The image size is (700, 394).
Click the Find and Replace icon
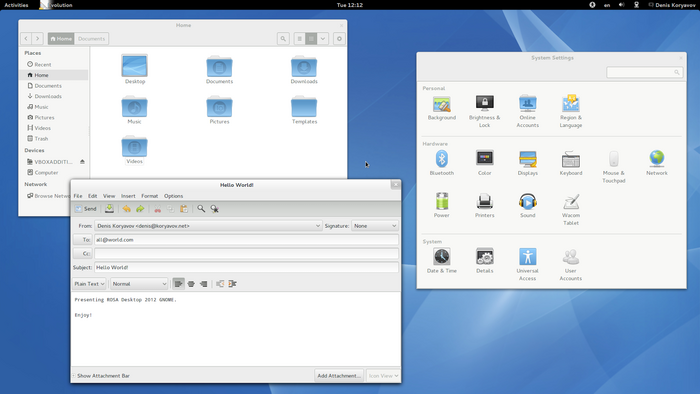click(x=215, y=209)
